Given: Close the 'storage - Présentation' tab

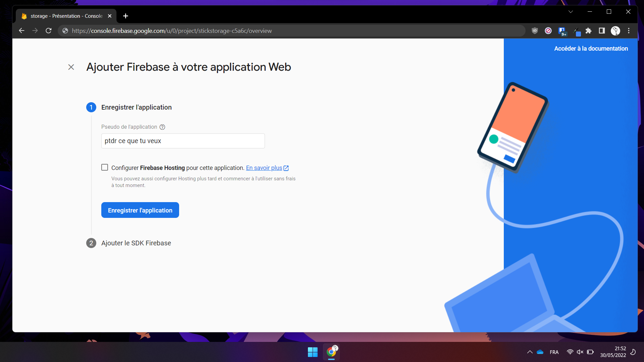Looking at the screenshot, I should point(110,16).
